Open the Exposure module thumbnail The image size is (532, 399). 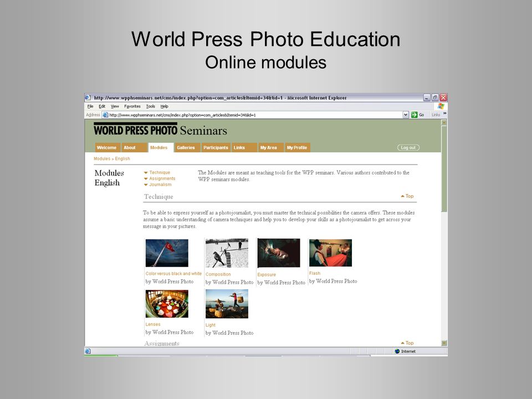coord(279,253)
